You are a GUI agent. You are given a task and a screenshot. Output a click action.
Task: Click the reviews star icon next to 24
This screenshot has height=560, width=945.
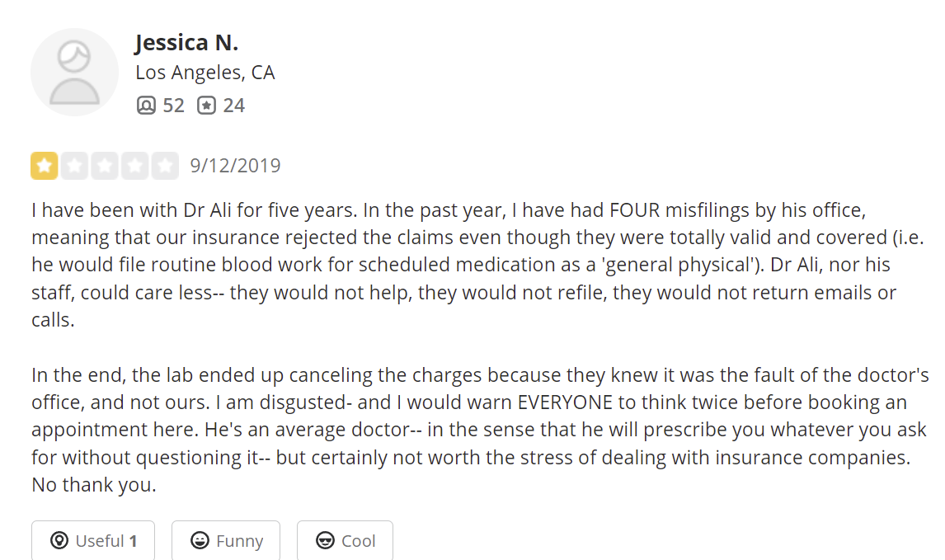pyautogui.click(x=206, y=106)
